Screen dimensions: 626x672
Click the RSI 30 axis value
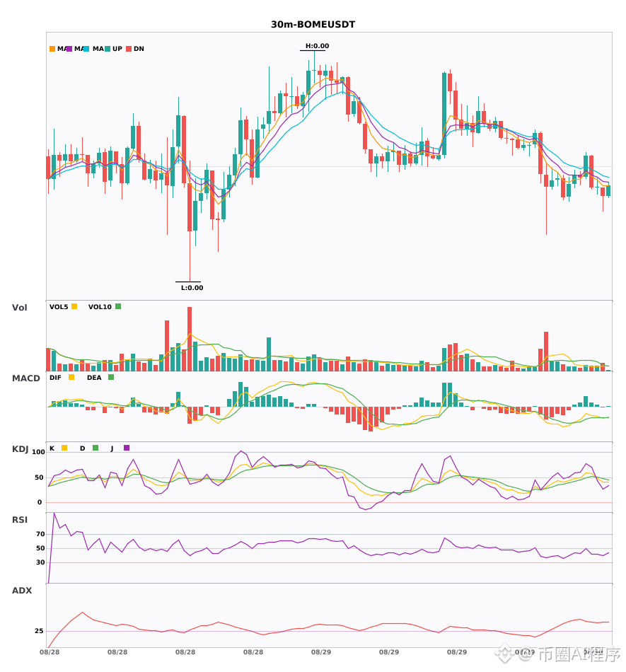[x=41, y=562]
